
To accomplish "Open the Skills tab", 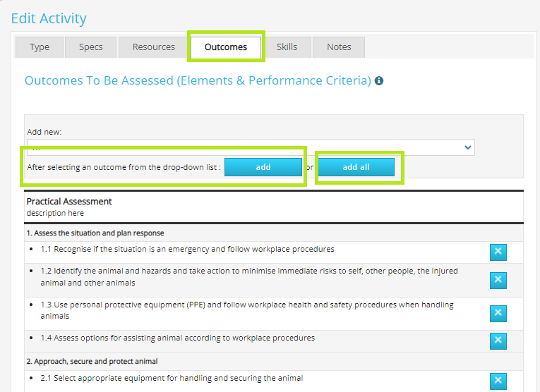I will click(x=287, y=47).
